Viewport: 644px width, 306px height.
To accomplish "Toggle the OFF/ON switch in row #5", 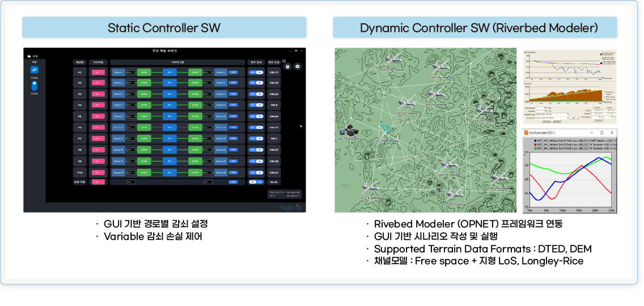I will coord(256,116).
